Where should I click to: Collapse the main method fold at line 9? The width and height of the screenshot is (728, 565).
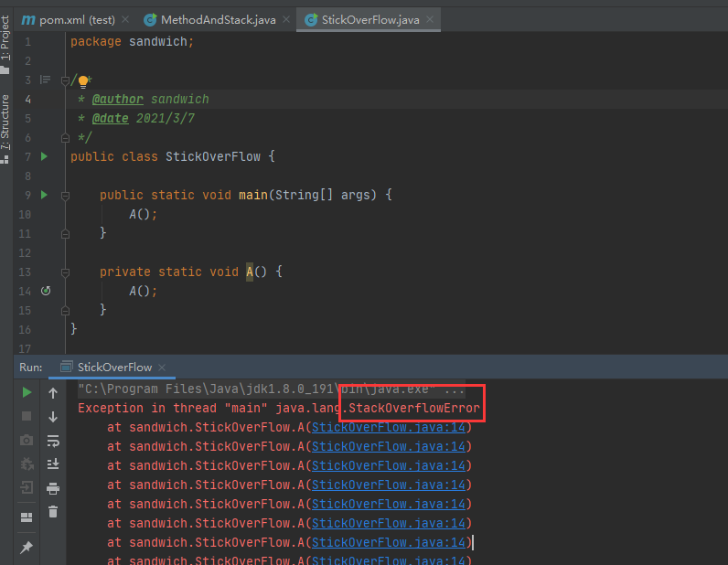65,196
